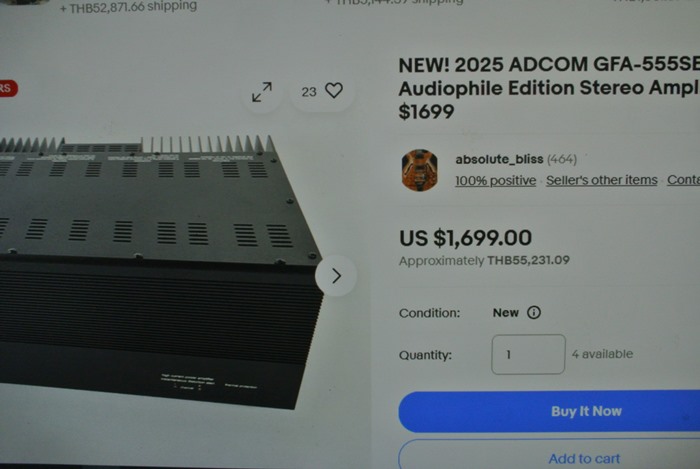The image size is (700, 469).
Task: Click the US $1,699.00 price text
Action: (465, 238)
